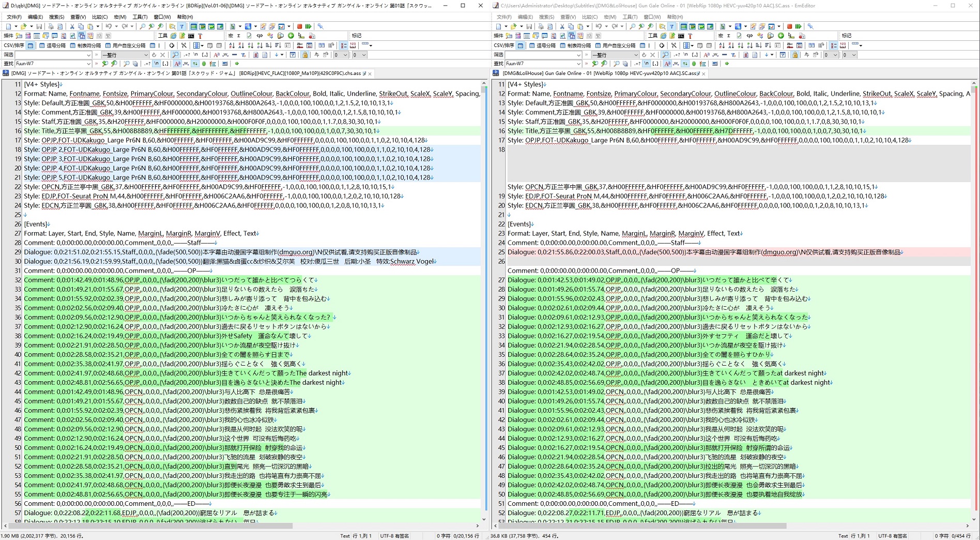Click Undo arrow in left window toolbar

109,26
